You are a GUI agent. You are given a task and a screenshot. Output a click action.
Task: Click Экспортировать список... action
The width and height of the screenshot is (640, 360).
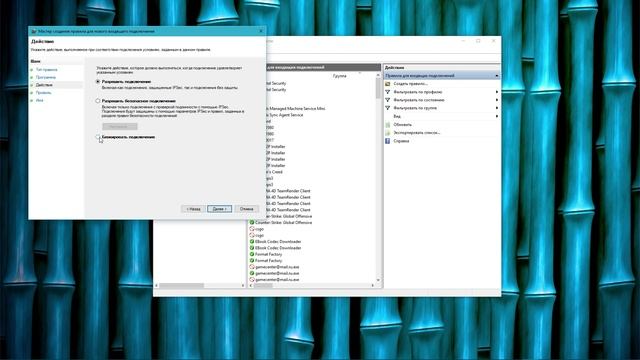point(417,133)
